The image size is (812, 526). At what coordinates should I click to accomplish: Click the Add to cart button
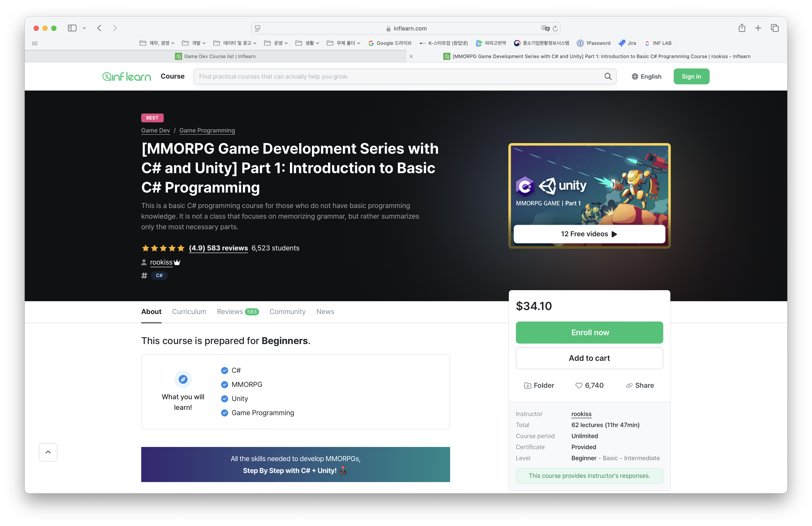pos(589,358)
